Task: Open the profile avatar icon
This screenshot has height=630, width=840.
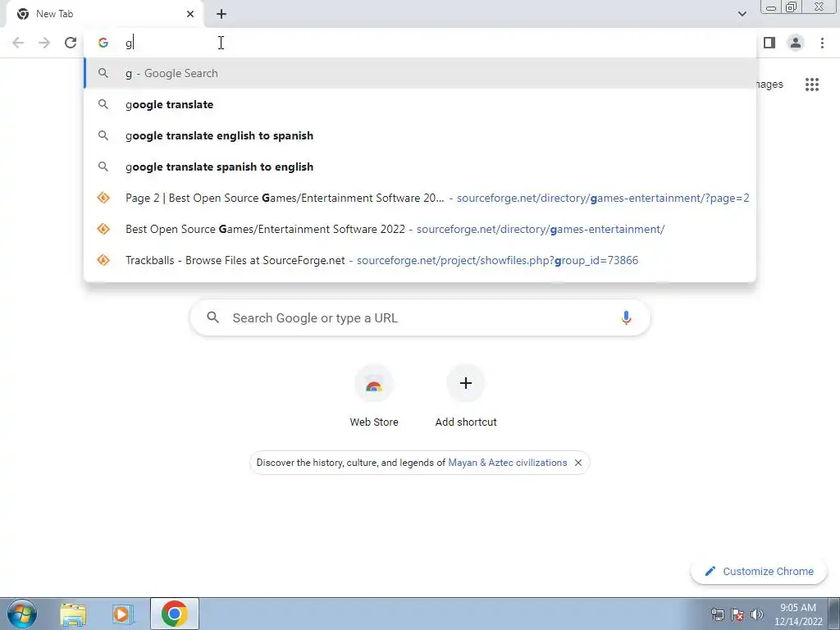Action: click(796, 43)
